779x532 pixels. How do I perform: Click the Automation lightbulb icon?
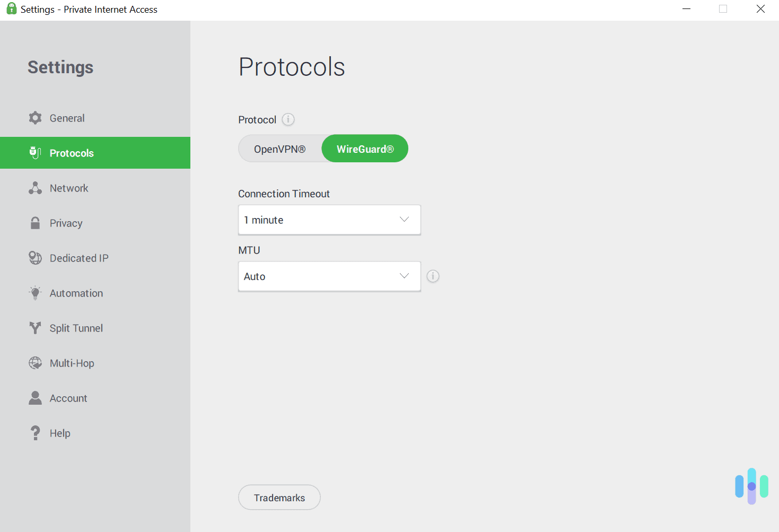(35, 293)
